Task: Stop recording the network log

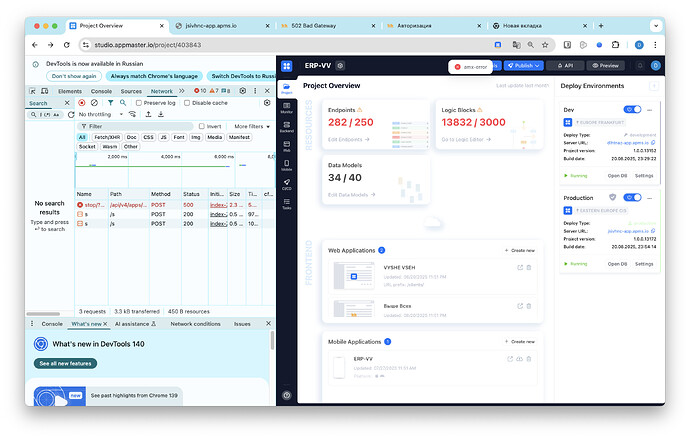Action: click(81, 102)
